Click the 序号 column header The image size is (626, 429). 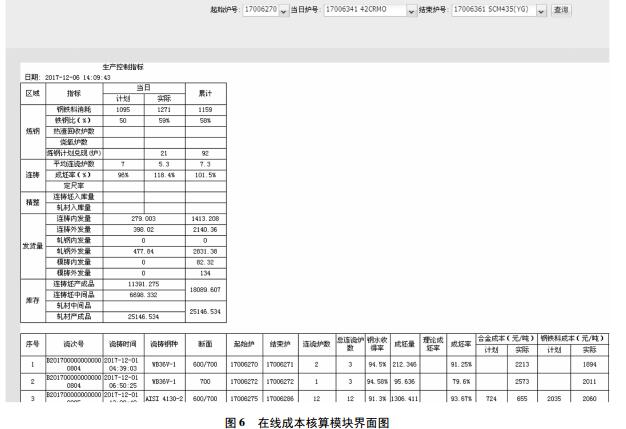pos(32,344)
